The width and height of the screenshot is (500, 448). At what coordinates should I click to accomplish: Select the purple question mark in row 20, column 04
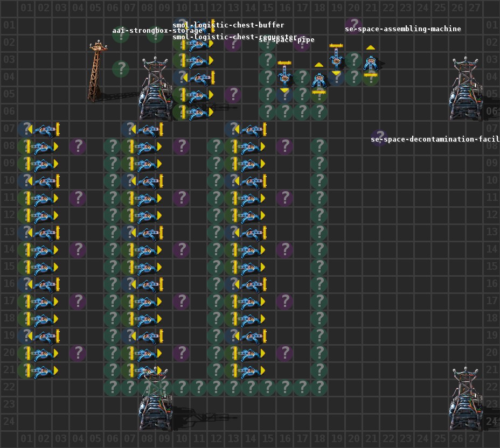pos(78,353)
